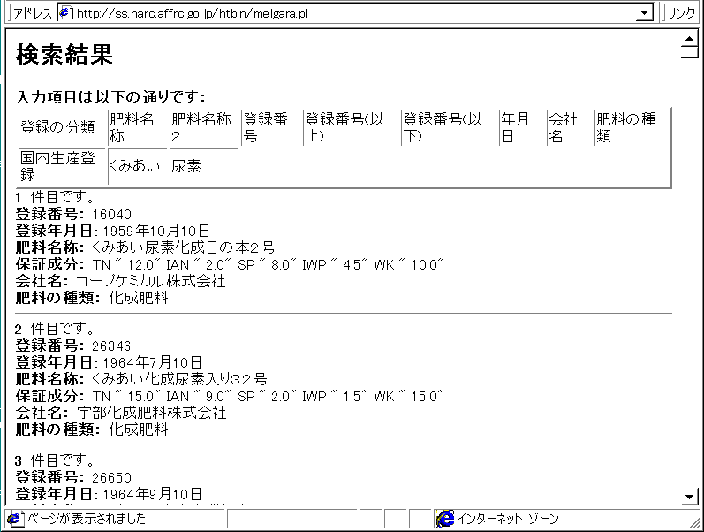The width and height of the screenshot is (704, 532).
Task: Click the Internet Explorer zone icon
Action: click(445, 519)
